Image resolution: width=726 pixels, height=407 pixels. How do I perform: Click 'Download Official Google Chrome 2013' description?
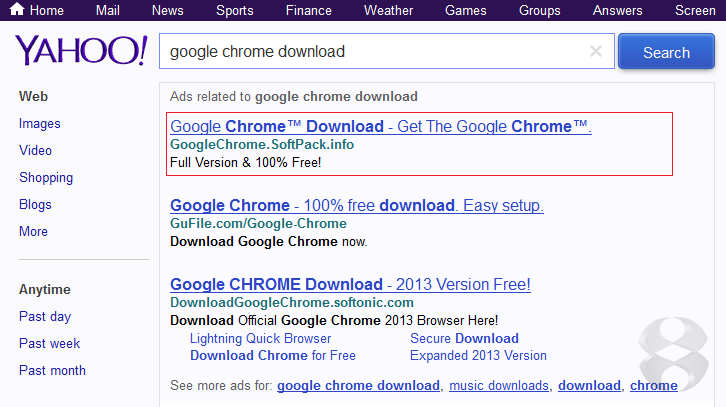[x=334, y=320]
